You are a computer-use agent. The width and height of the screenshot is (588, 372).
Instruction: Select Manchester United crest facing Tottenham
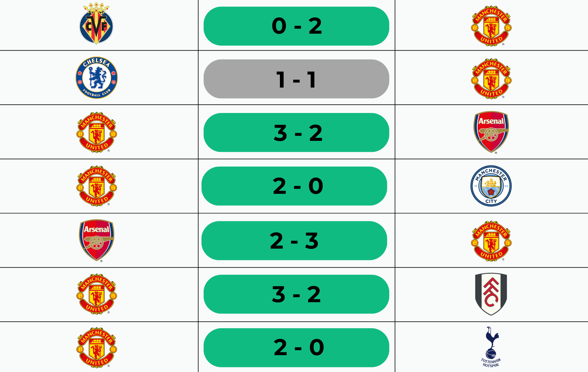[96, 348]
